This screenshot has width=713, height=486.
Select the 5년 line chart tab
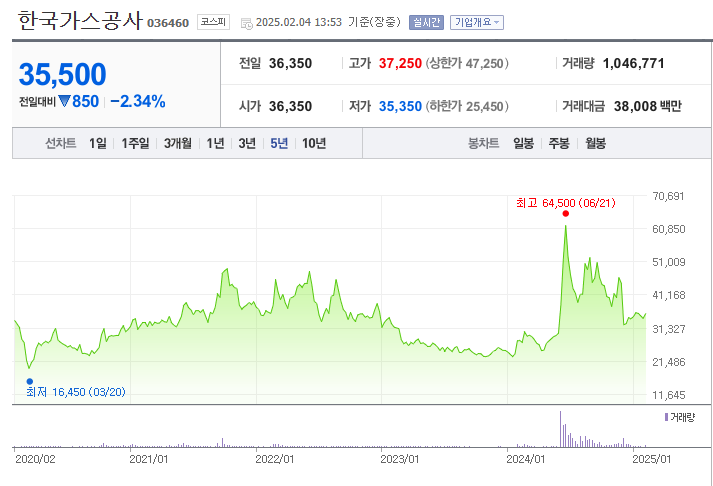point(279,144)
